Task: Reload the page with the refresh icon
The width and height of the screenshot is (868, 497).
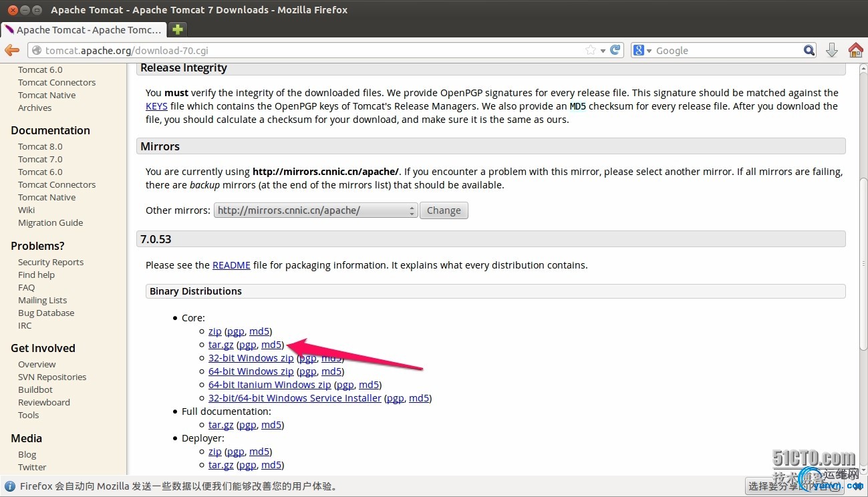Action: pos(616,50)
